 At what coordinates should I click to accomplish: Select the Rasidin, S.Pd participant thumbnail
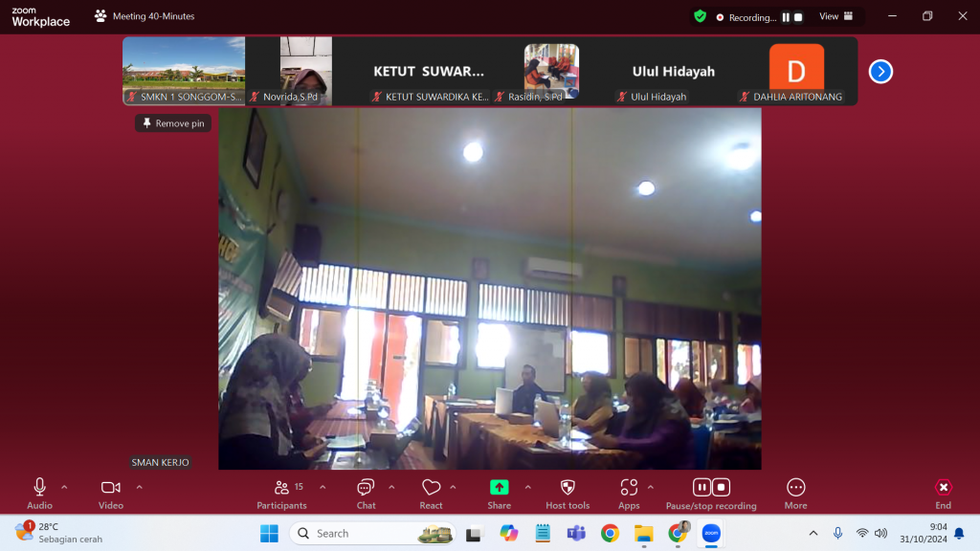pos(551,71)
